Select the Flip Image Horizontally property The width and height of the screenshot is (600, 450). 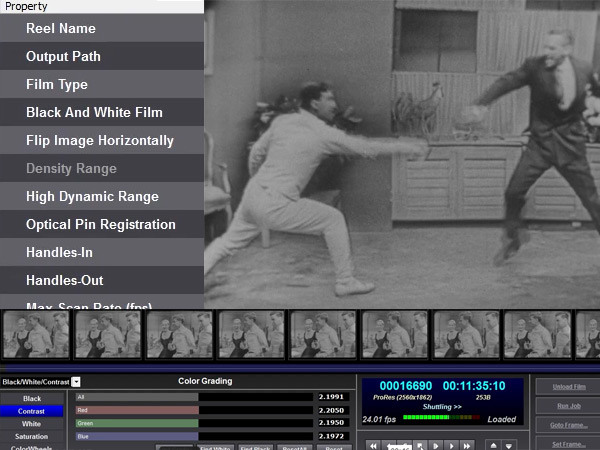(102, 140)
